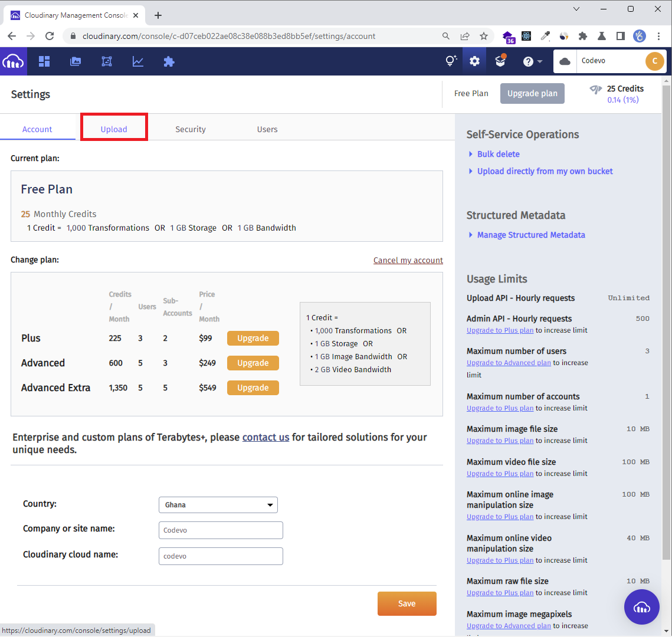
Task: Open the Dashboard grid icon
Action: 44,61
